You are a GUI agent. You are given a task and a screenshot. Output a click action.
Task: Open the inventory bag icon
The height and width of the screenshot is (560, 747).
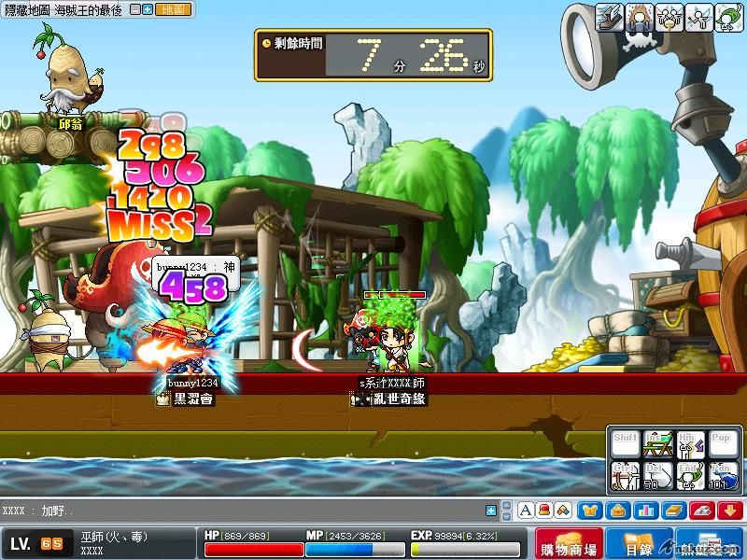click(x=618, y=511)
